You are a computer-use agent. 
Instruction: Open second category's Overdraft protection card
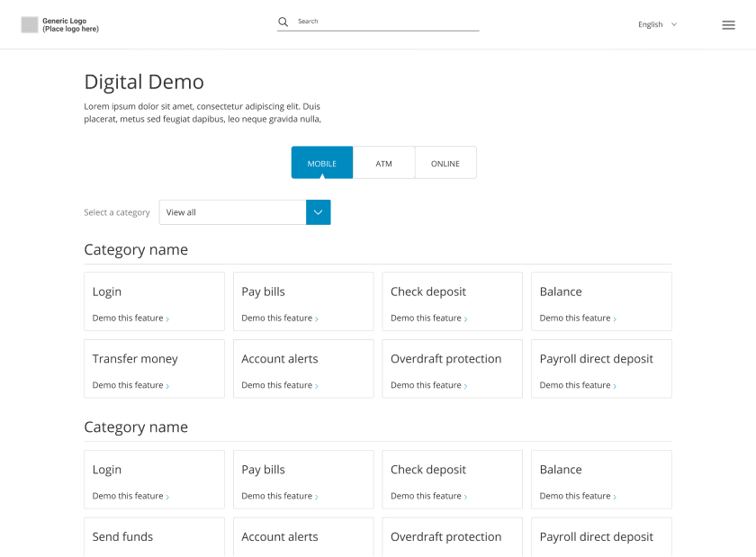point(452,537)
